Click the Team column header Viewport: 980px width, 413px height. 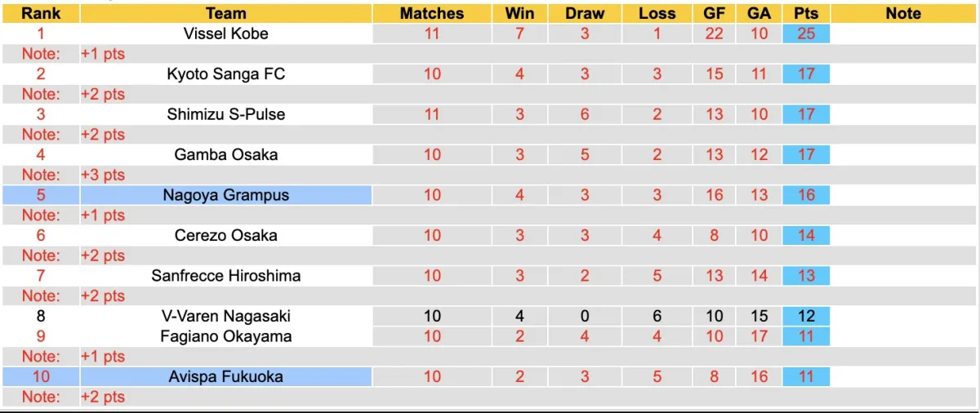226,13
